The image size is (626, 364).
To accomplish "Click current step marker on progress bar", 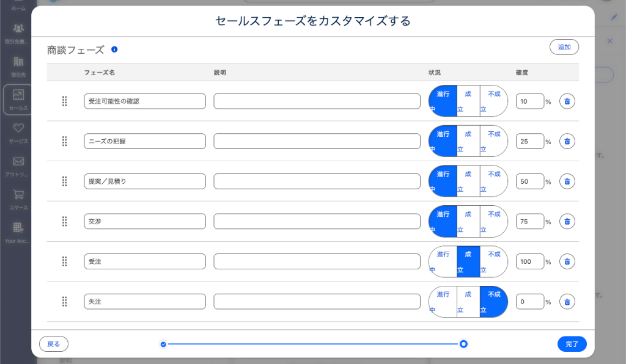I will (x=463, y=344).
